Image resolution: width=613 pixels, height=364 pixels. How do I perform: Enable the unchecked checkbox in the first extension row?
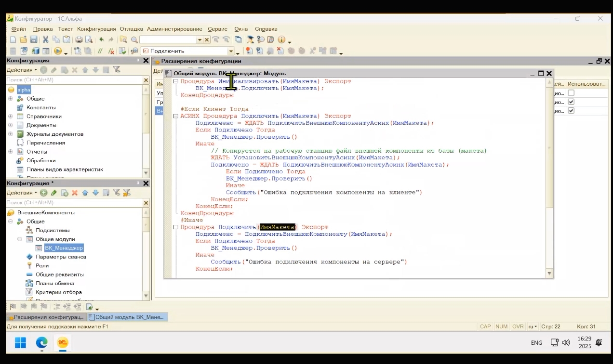pyautogui.click(x=571, y=93)
